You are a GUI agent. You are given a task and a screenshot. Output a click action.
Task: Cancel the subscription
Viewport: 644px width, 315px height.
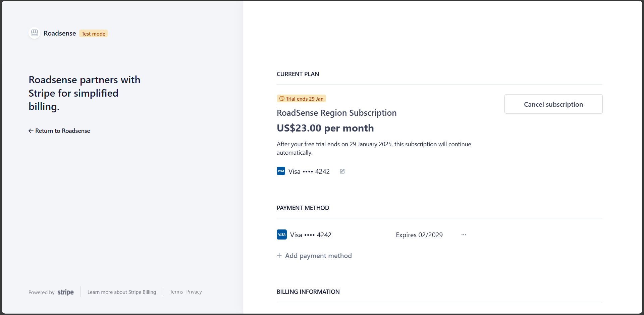pyautogui.click(x=553, y=104)
